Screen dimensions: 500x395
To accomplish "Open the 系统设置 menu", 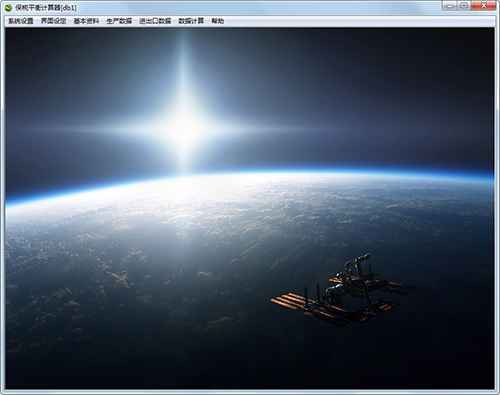I will (x=21, y=21).
